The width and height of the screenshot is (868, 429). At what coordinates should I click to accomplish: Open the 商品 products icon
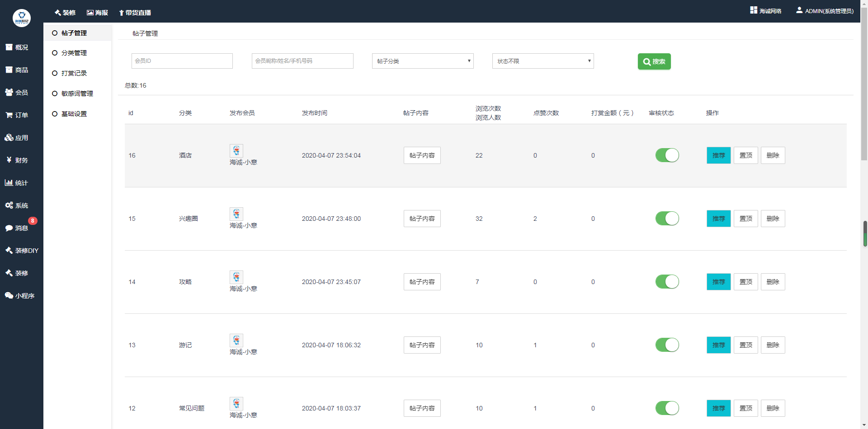point(9,70)
